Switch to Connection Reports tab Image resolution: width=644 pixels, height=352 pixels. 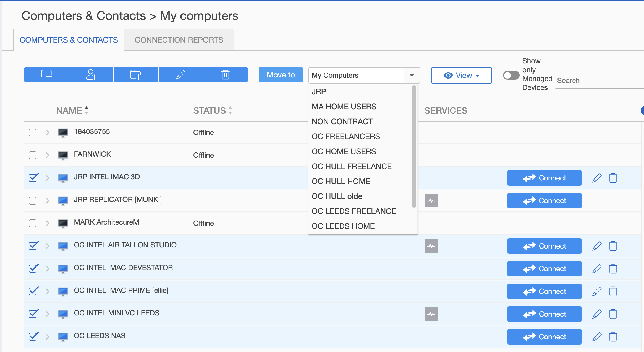[x=179, y=40]
